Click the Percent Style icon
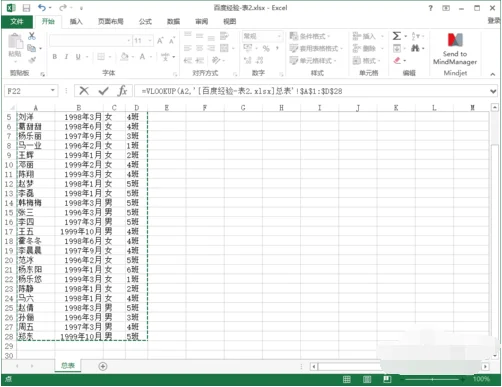The width and height of the screenshot is (502, 387). click(266, 49)
